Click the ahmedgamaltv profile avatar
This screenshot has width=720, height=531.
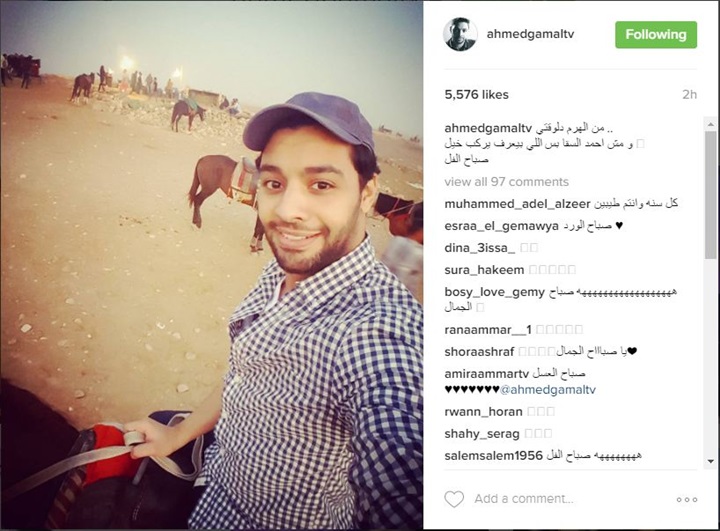pos(460,34)
